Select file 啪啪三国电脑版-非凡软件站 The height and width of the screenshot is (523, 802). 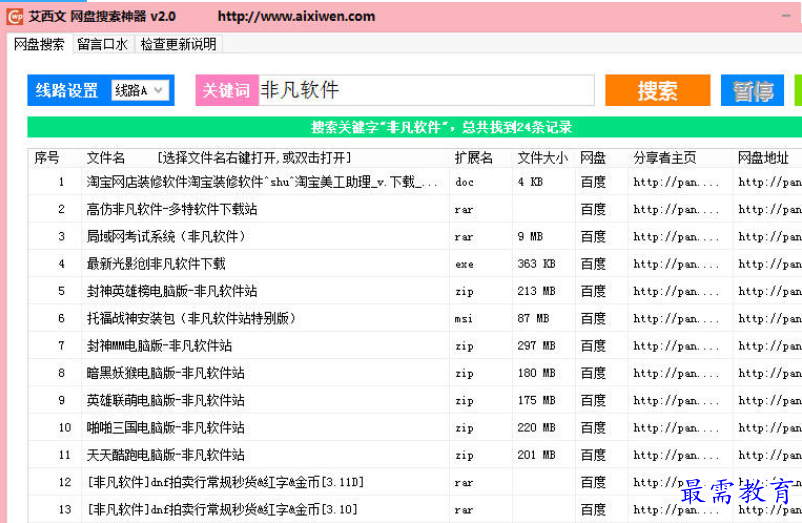point(165,428)
